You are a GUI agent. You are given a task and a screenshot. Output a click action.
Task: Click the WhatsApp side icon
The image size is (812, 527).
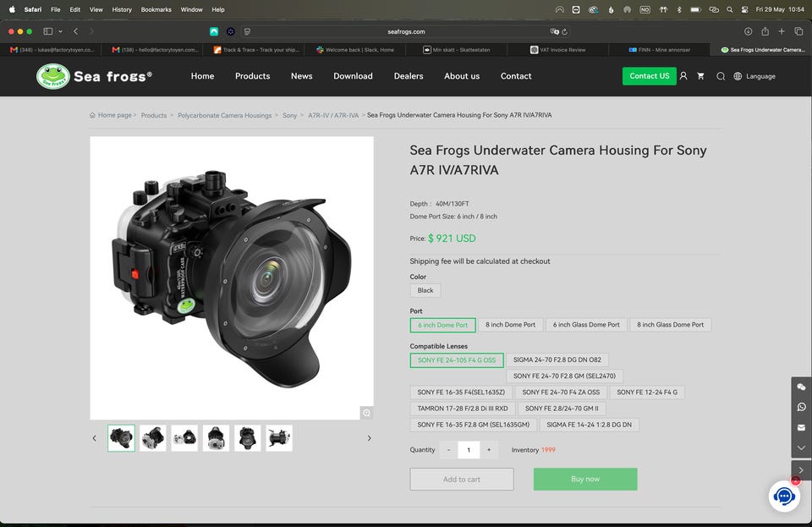[801, 407]
